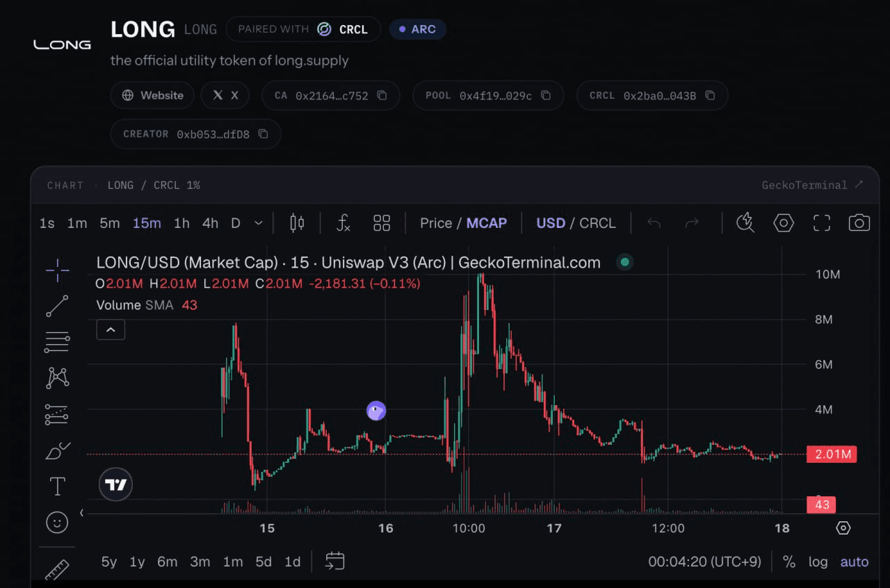Image resolution: width=890 pixels, height=588 pixels.
Task: Collapse the indicator legend
Action: coord(111,329)
